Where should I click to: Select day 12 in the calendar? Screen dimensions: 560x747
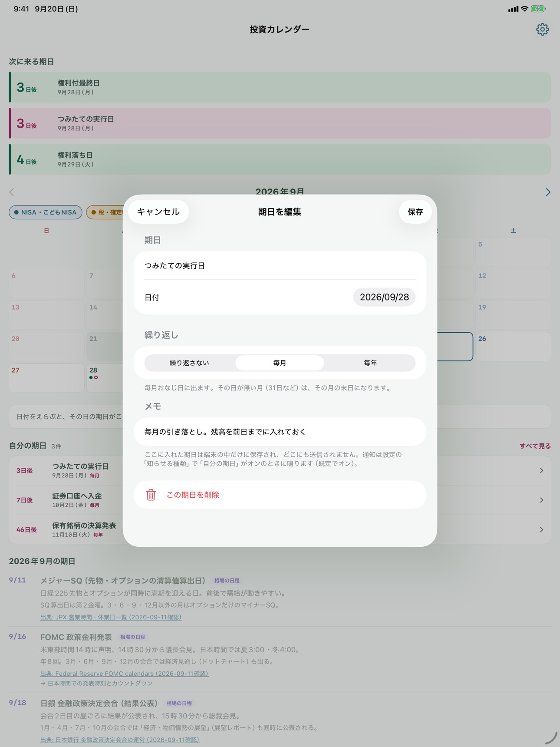(x=513, y=284)
